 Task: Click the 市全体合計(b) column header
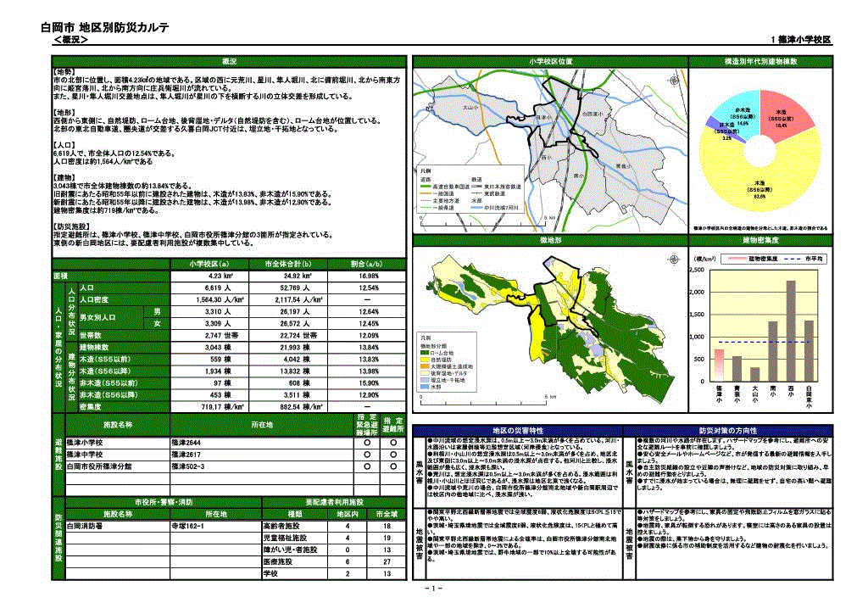(x=288, y=264)
